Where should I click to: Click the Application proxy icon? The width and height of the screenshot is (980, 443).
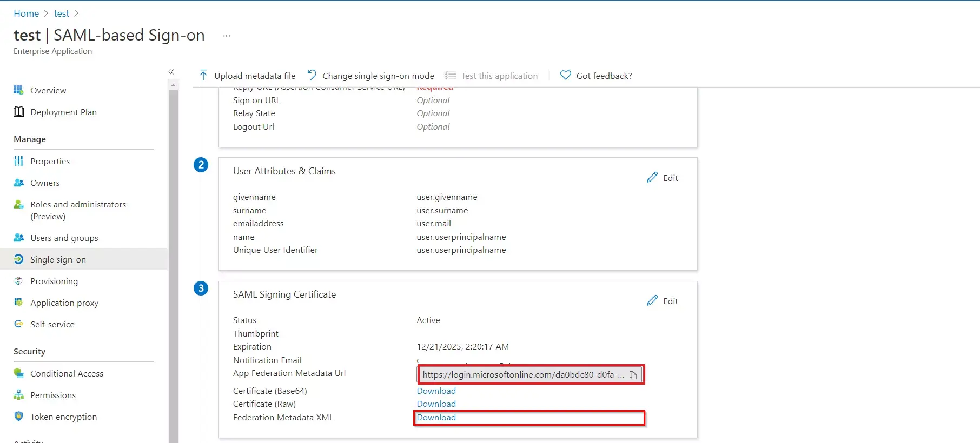click(x=18, y=303)
